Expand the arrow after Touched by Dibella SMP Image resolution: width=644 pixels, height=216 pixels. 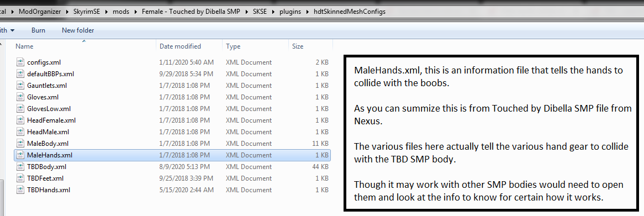coord(246,12)
